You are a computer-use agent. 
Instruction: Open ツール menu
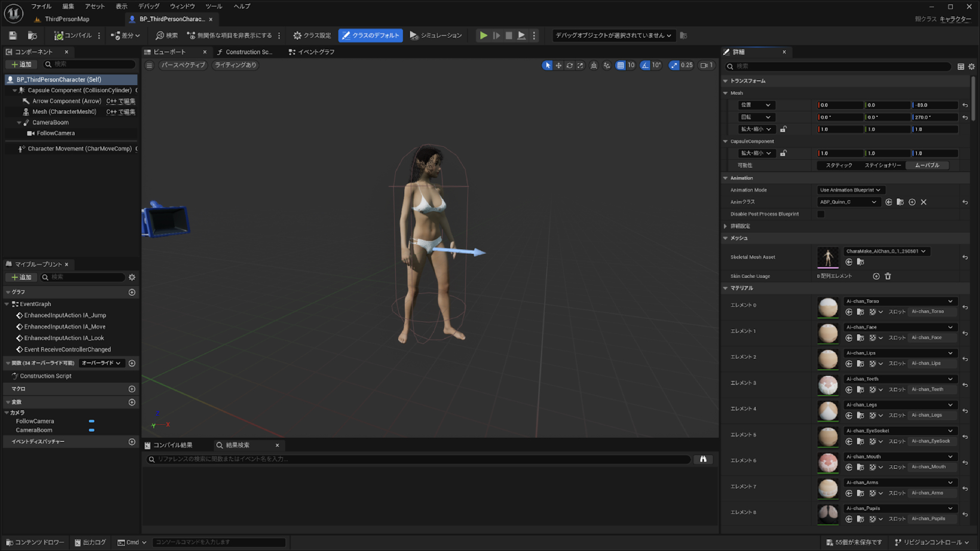coord(214,6)
